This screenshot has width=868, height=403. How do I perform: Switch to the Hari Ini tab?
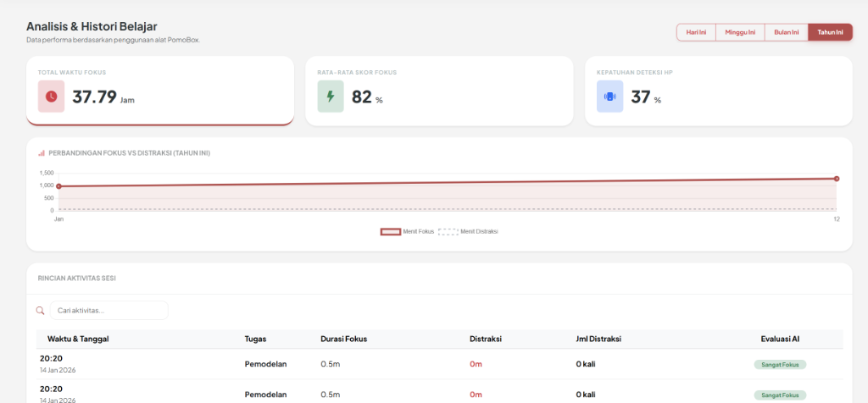[x=696, y=32]
